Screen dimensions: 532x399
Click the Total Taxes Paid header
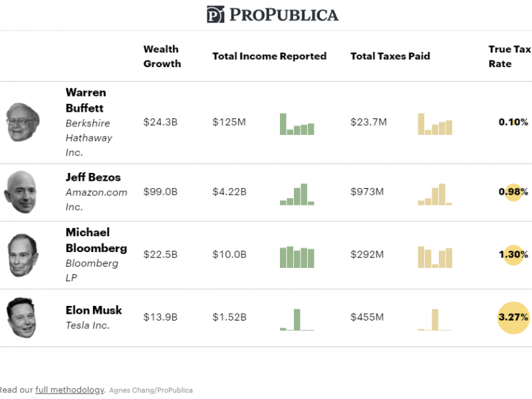[x=390, y=57]
